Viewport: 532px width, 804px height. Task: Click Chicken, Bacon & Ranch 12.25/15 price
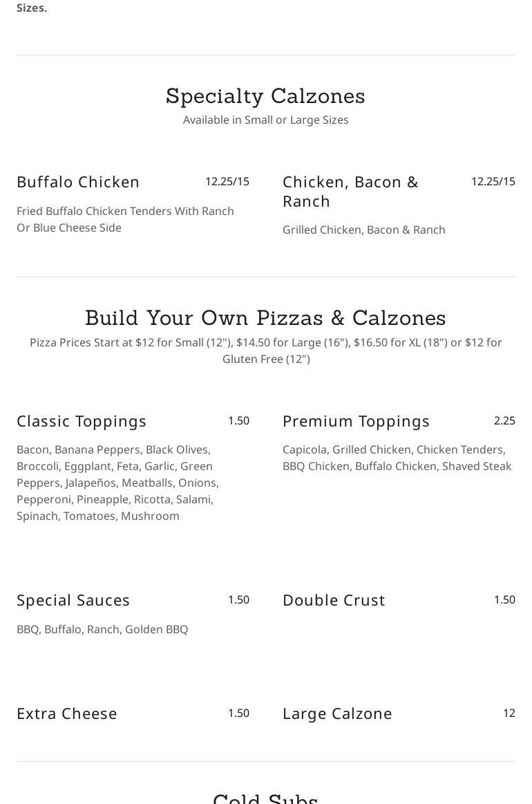(493, 182)
